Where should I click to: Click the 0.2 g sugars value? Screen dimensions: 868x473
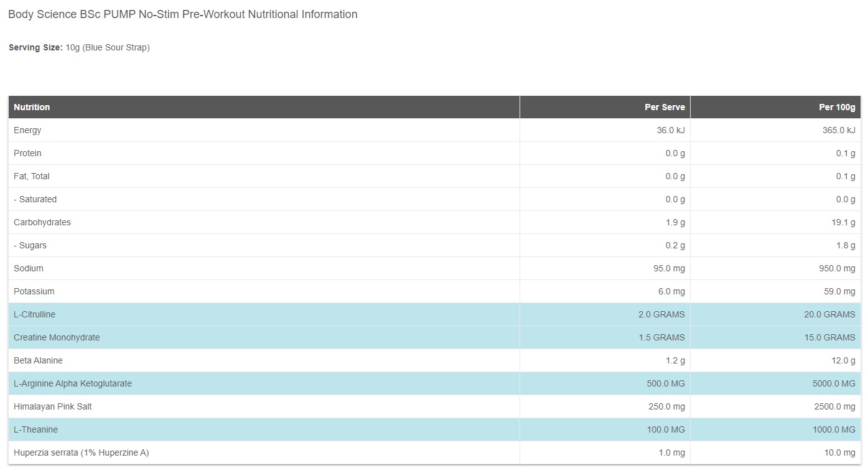pos(675,245)
